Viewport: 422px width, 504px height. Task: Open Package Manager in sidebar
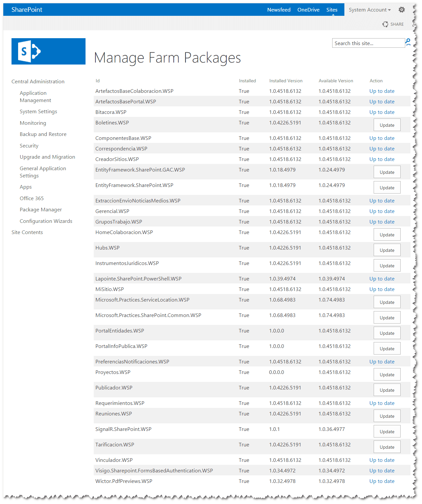(41, 210)
